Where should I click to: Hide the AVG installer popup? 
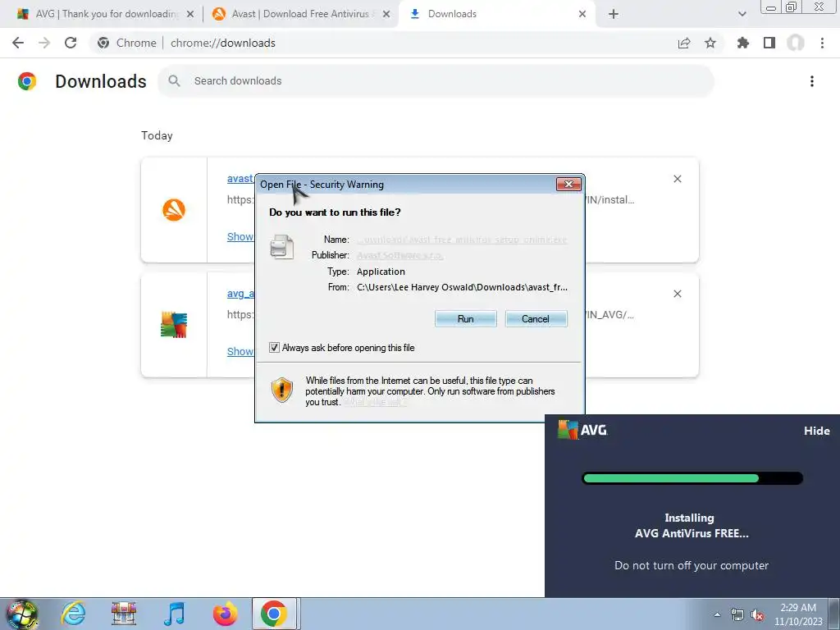coord(816,431)
